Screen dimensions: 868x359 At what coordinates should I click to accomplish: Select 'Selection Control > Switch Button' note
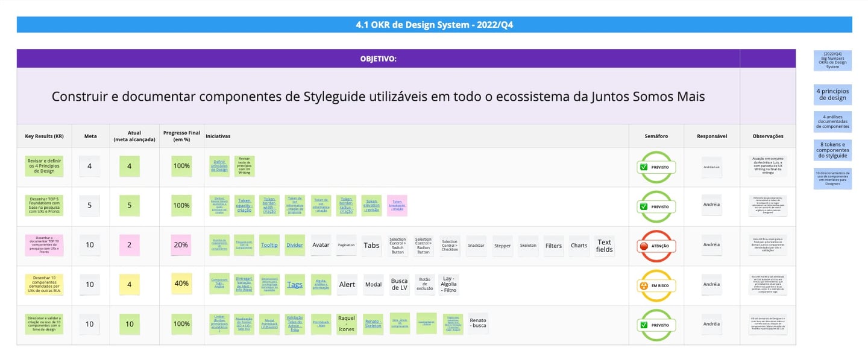[397, 245]
